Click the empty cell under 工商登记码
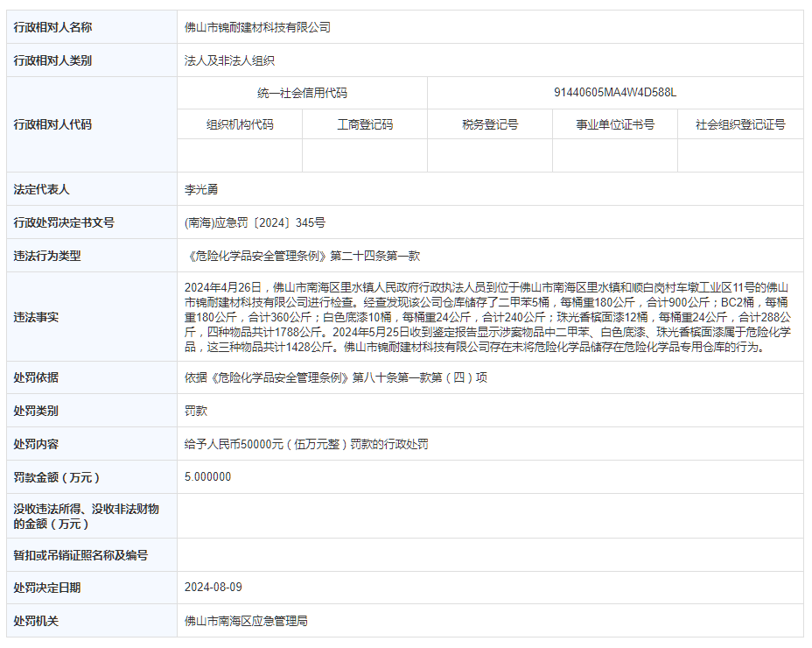 pyautogui.click(x=365, y=156)
